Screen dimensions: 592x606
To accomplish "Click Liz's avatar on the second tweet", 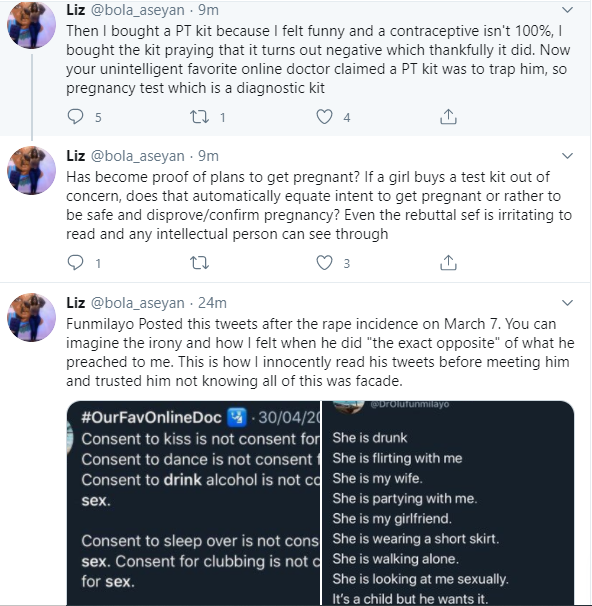I will click(x=32, y=170).
